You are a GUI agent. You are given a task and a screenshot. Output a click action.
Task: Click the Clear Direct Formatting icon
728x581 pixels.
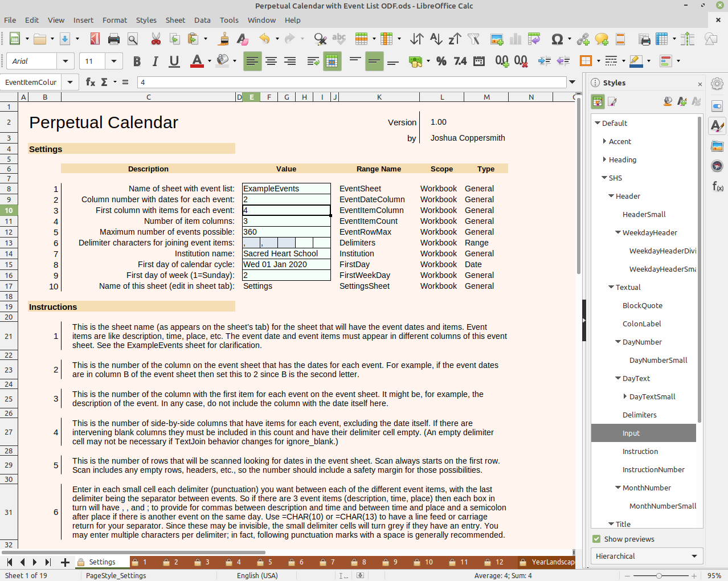pos(243,39)
